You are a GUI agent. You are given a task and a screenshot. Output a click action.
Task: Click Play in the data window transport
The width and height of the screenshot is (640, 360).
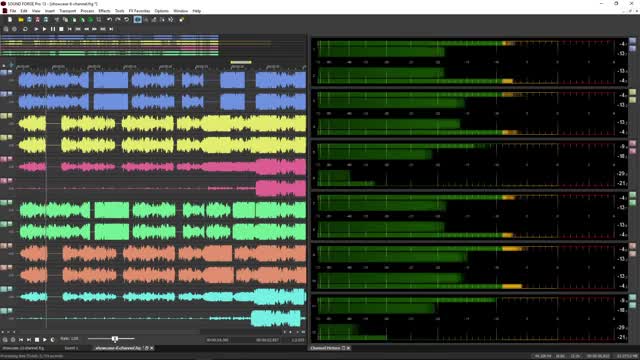coord(45,340)
